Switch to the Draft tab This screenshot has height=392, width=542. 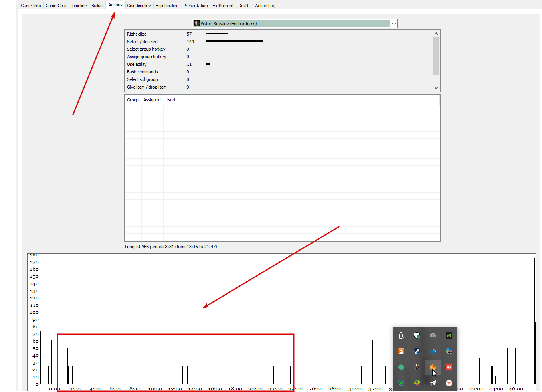pos(243,6)
